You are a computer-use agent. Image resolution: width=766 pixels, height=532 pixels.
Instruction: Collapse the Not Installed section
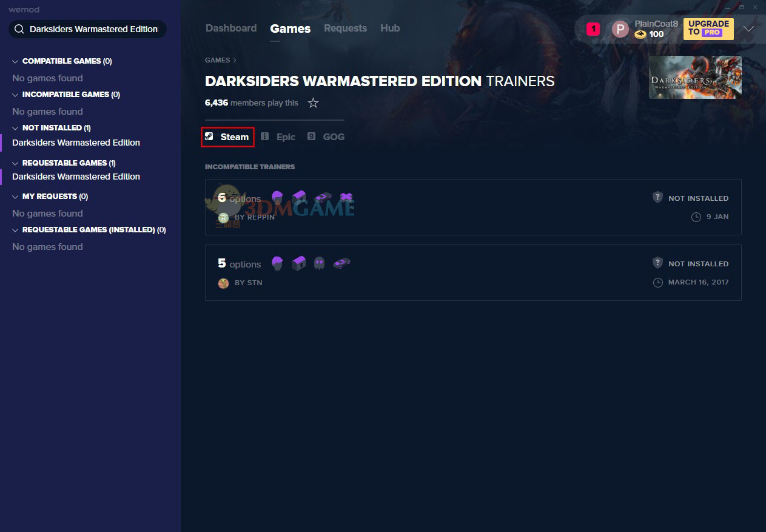tap(15, 128)
